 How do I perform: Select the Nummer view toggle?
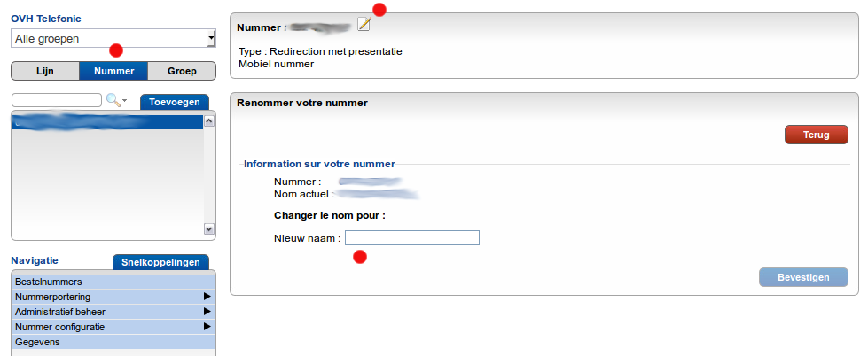point(113,71)
